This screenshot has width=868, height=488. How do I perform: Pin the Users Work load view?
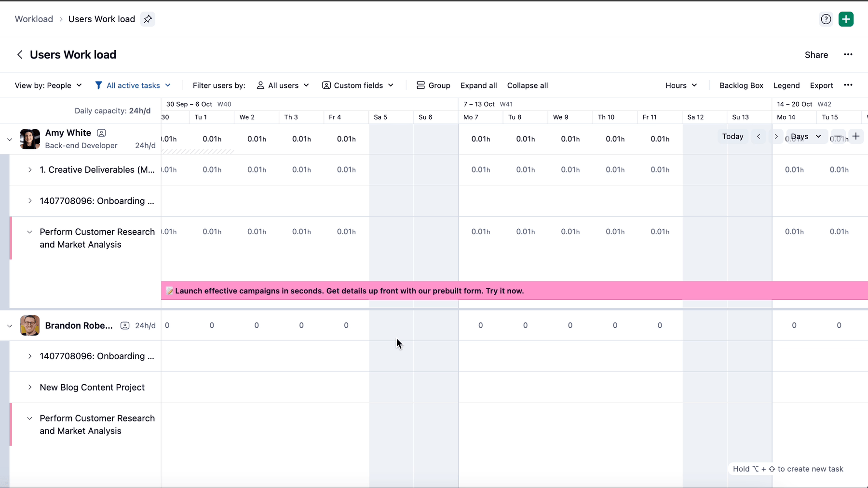(x=148, y=19)
